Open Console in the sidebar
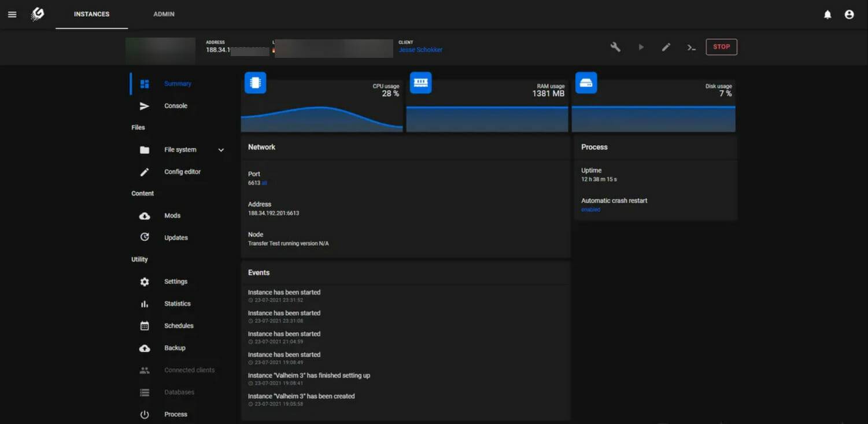The image size is (868, 424). (175, 106)
